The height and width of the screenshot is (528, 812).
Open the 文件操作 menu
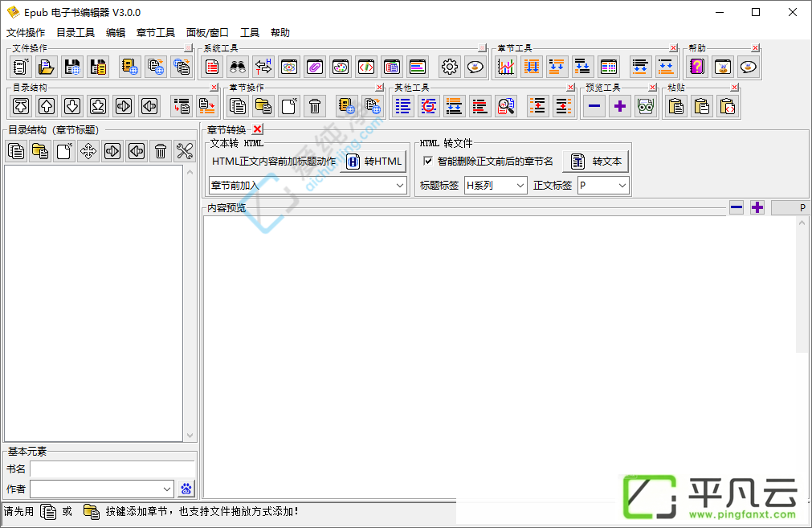pos(26,33)
